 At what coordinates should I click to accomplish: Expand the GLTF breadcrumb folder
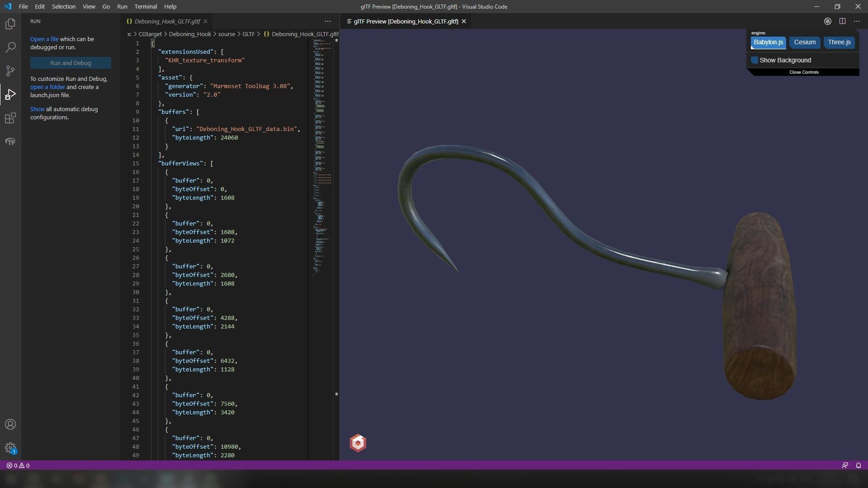248,34
